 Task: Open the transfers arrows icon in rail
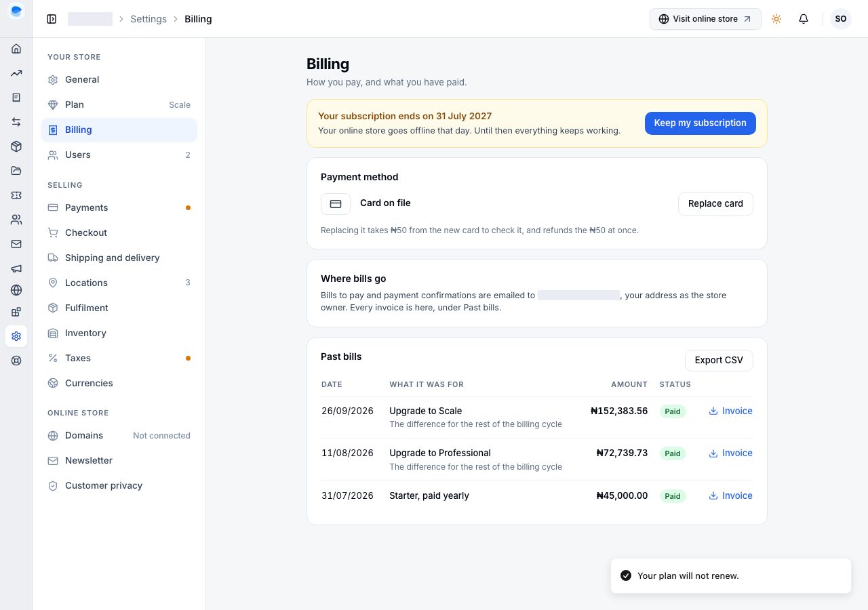[x=16, y=122]
